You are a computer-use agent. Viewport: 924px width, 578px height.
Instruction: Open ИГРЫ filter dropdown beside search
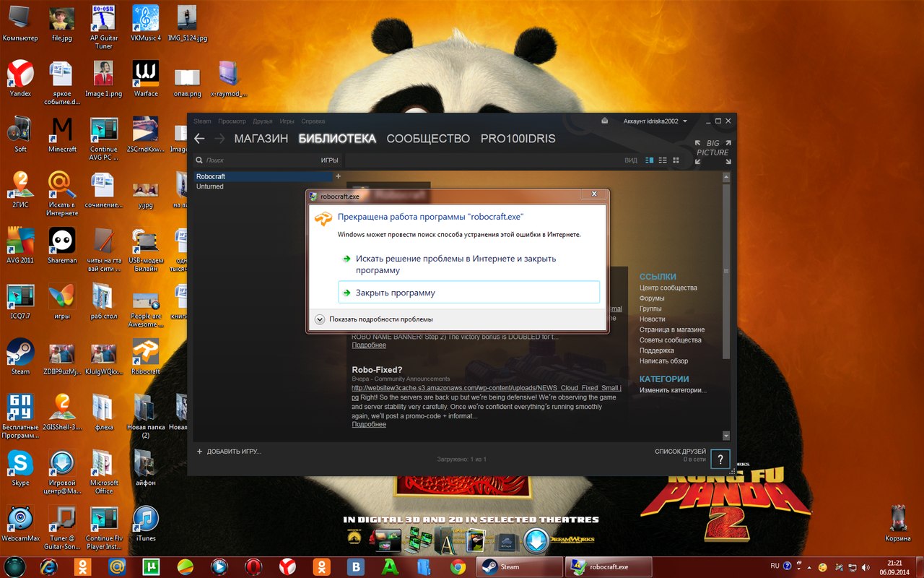(330, 160)
